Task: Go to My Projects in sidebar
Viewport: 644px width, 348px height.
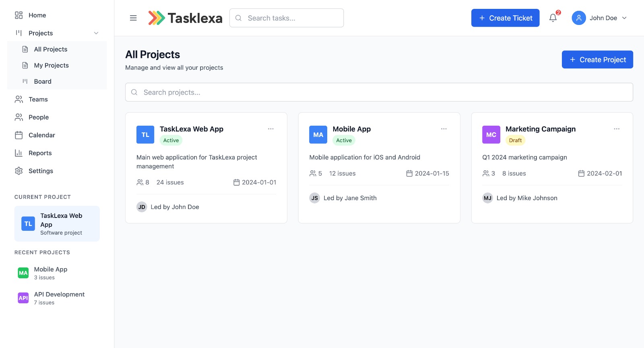Action: 51,65
